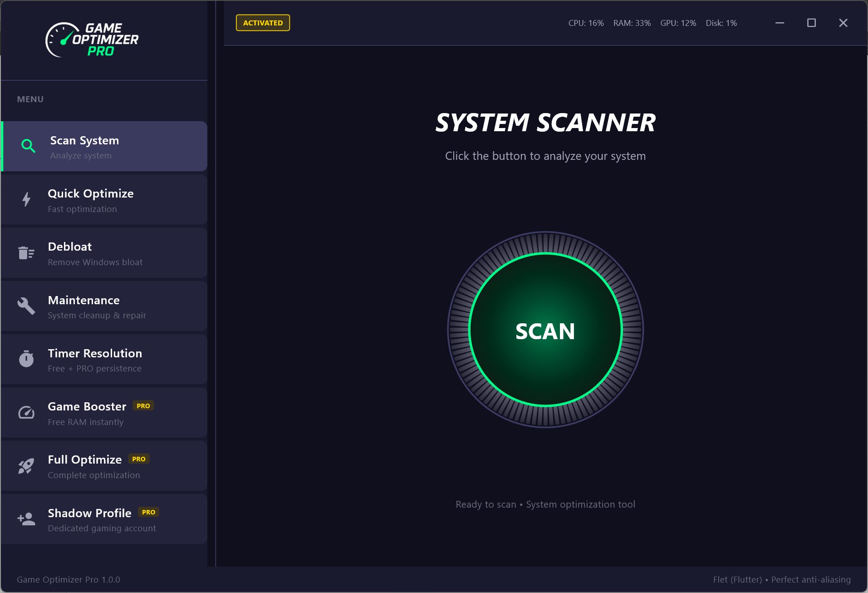The image size is (868, 593).
Task: Click the Game Optimizer Pro logo
Action: coord(92,40)
